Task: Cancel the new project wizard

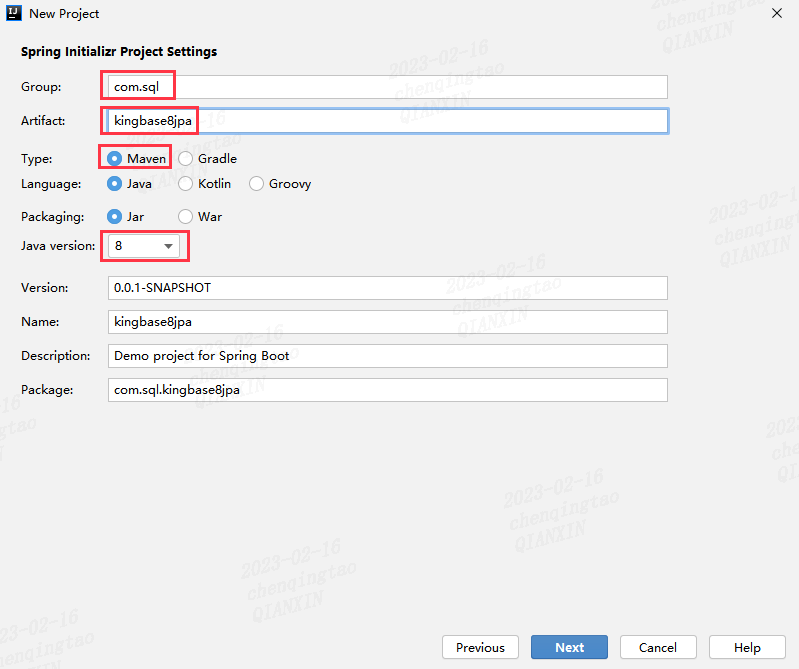Action: (658, 647)
